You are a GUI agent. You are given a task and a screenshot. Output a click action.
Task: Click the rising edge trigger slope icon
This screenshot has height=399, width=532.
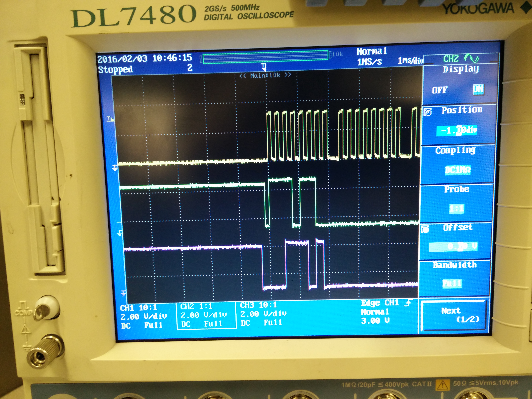408,303
